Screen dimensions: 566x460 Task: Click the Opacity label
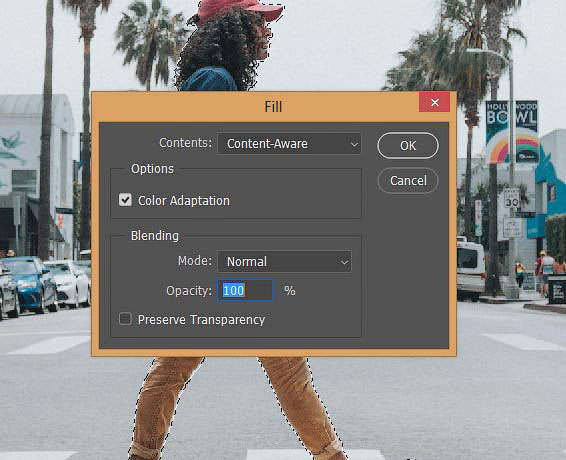pyautogui.click(x=189, y=291)
